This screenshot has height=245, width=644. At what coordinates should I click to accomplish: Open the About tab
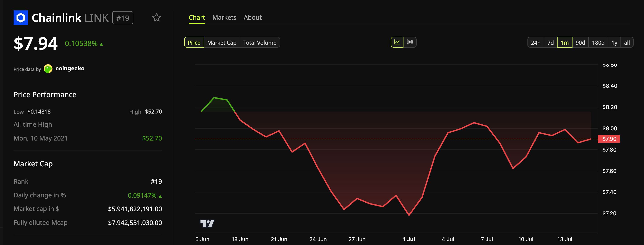[x=253, y=17]
